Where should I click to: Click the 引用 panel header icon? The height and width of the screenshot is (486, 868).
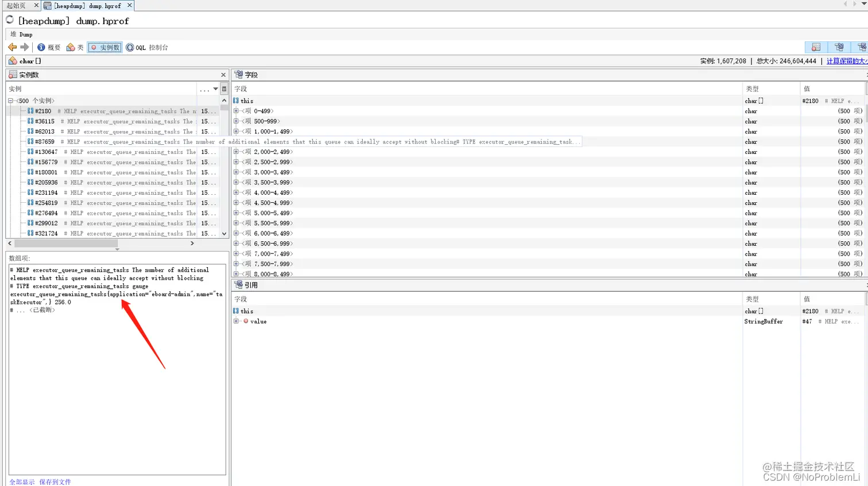click(239, 285)
